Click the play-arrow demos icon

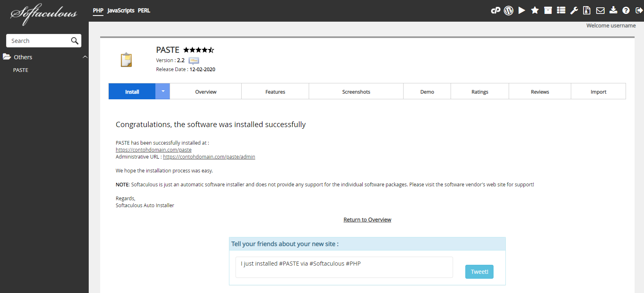522,11
